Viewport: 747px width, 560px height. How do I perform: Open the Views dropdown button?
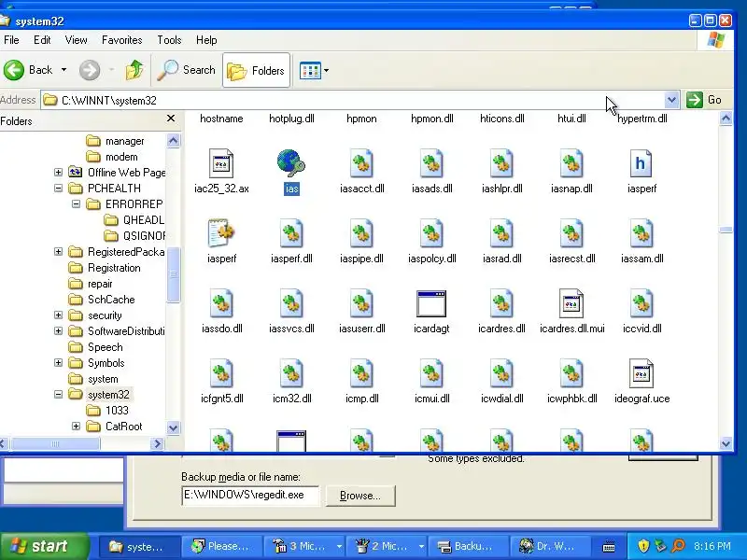coord(314,71)
